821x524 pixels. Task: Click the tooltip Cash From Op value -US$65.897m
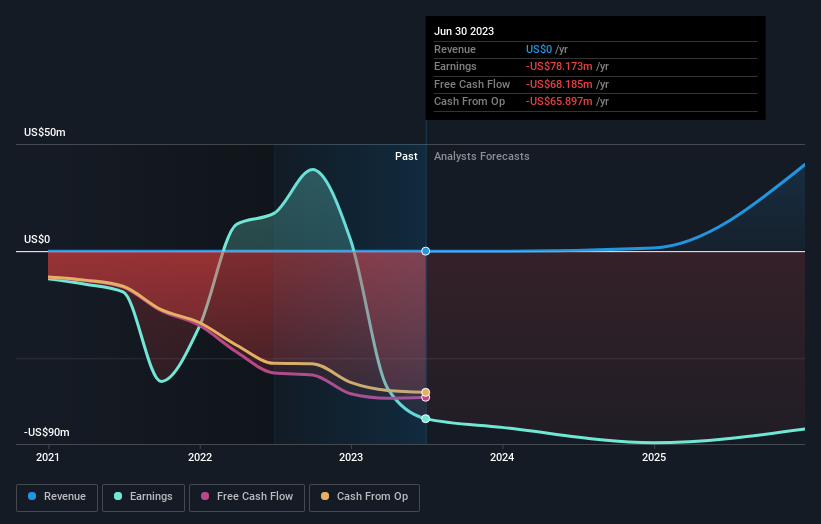[x=559, y=102]
